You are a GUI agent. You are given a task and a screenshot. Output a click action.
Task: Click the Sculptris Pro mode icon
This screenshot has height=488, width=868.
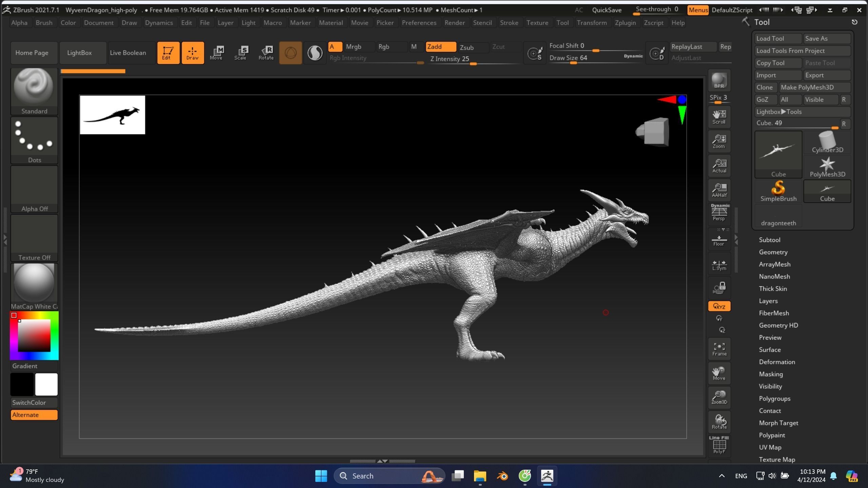pyautogui.click(x=315, y=53)
